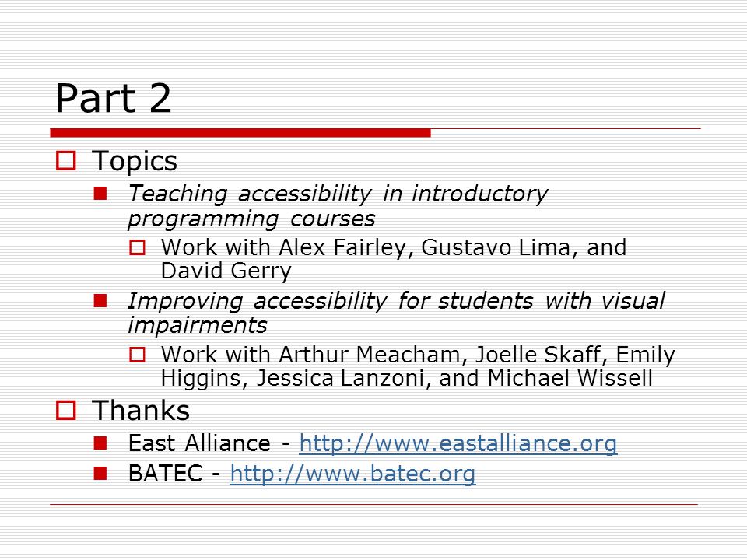Click the thick red title underline bar

pos(240,133)
